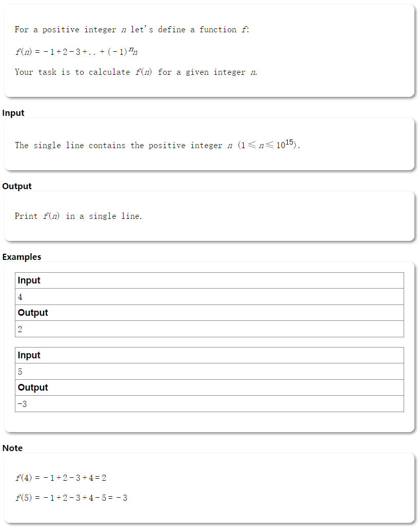Viewport: 420px width, 529px height.
Task: Click the first example's Output header cell
Action: (x=209, y=313)
